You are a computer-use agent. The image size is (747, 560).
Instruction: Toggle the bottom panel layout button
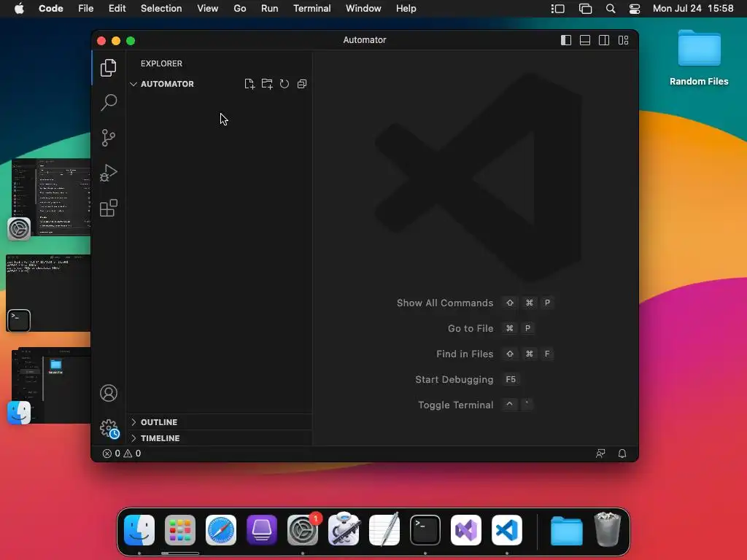[x=585, y=41]
